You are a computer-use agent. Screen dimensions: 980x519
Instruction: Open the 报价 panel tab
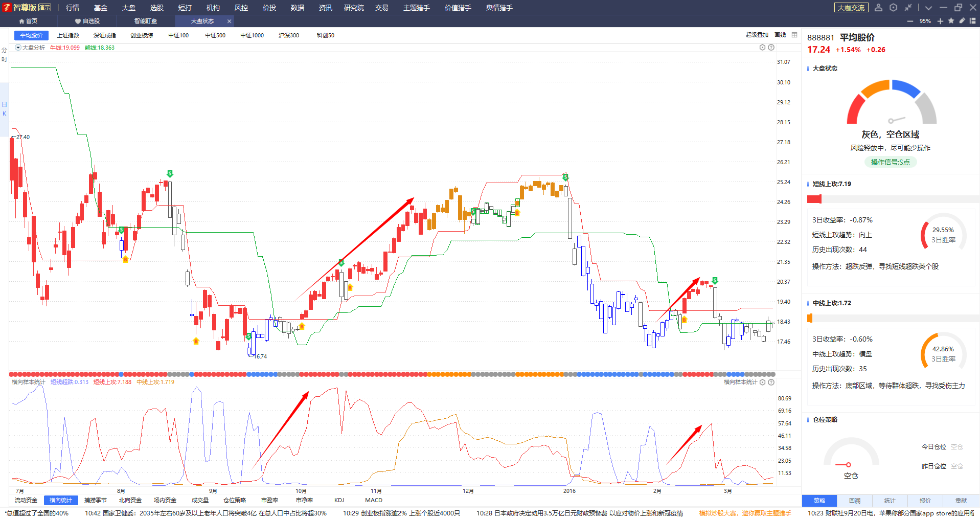pyautogui.click(x=925, y=501)
